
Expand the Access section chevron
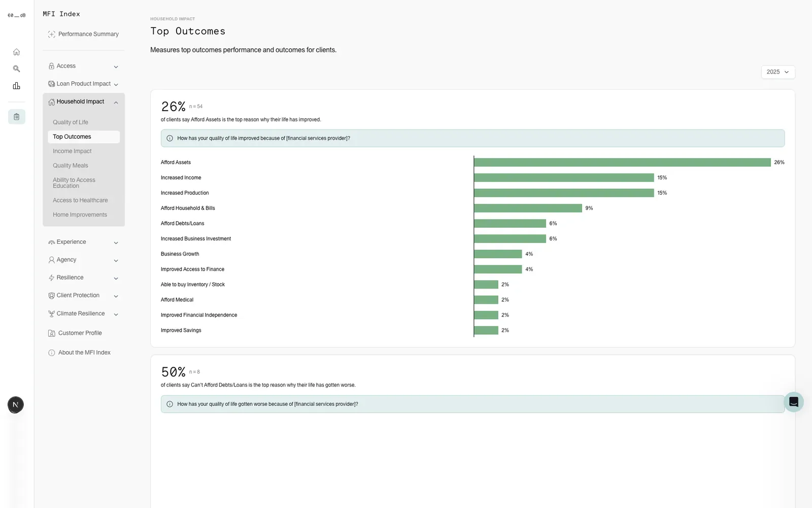tap(116, 67)
